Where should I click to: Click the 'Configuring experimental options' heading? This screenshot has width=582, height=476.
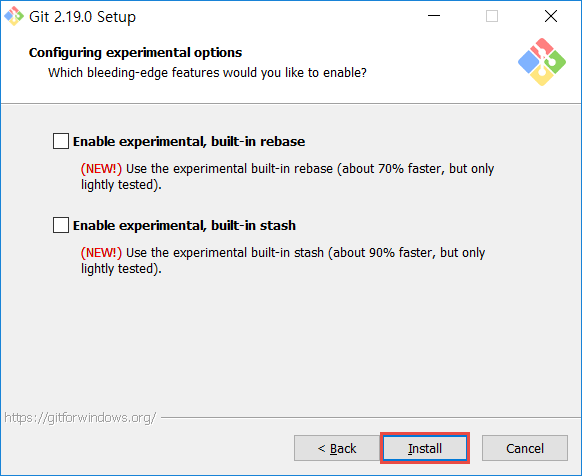(x=135, y=53)
